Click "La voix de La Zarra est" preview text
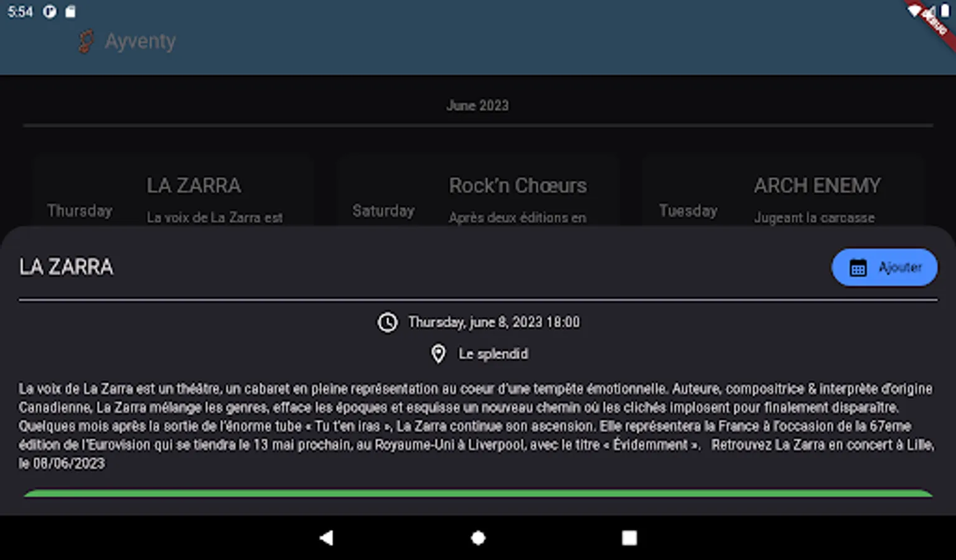 [215, 218]
